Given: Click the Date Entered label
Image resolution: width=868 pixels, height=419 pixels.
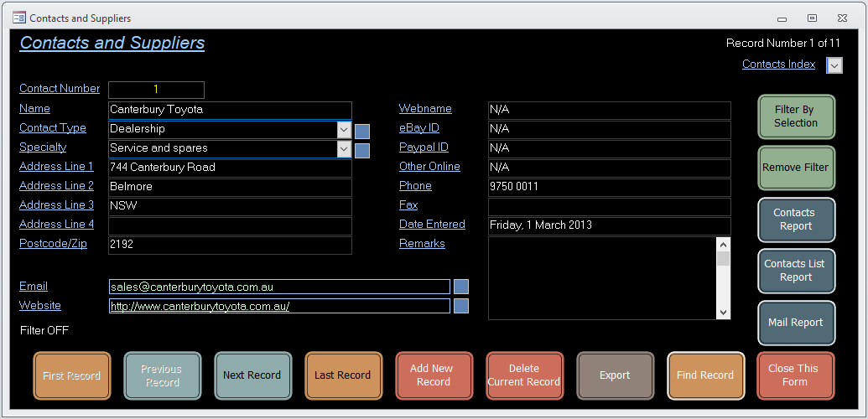Looking at the screenshot, I should [x=433, y=225].
